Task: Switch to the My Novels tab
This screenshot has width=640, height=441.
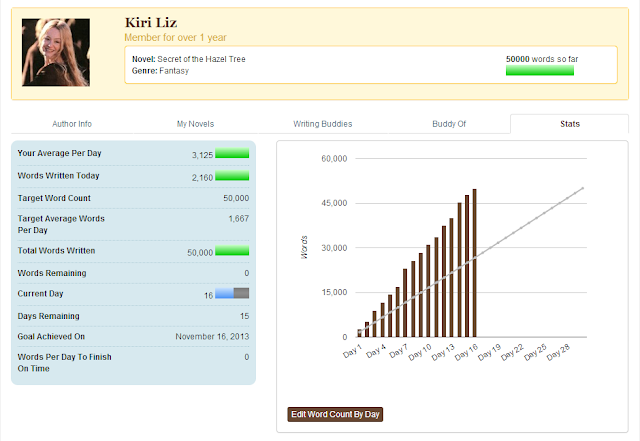Action: 195,124
